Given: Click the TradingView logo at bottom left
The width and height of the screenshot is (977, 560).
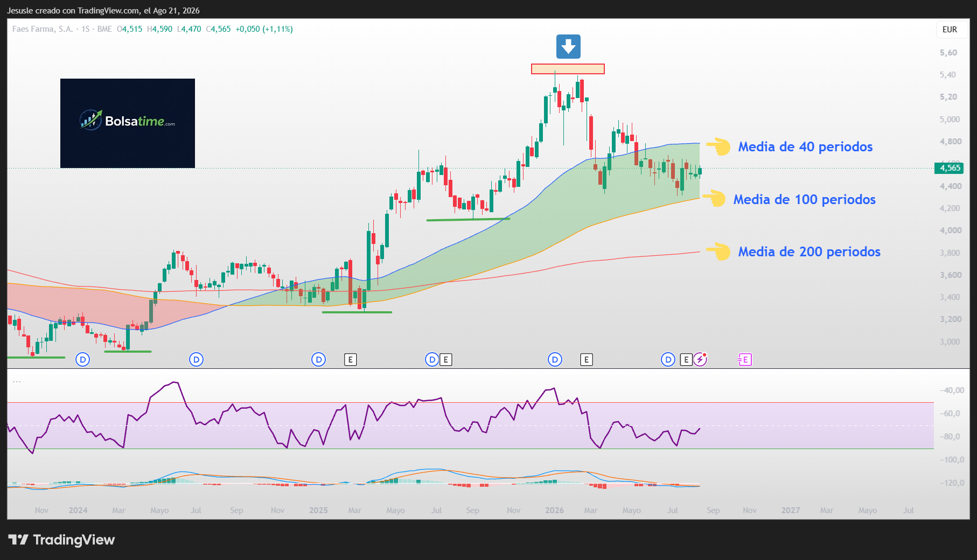Looking at the screenshot, I should click(x=61, y=540).
